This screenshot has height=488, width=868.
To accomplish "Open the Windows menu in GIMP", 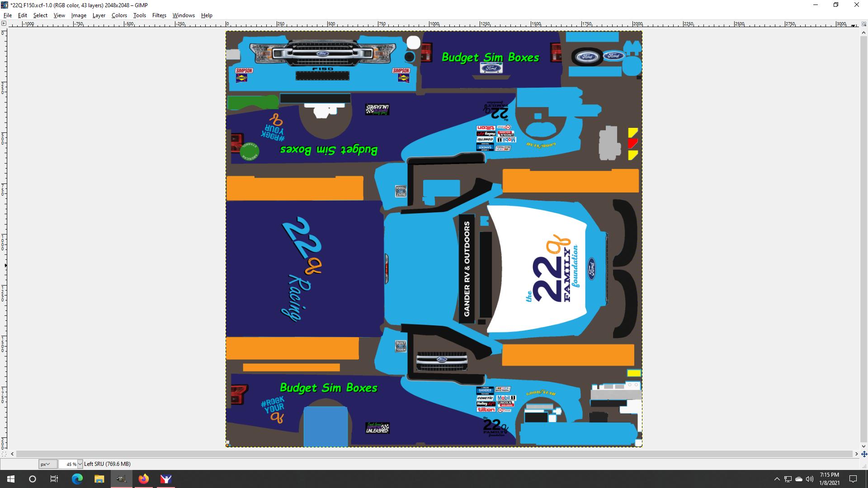I will [184, 15].
